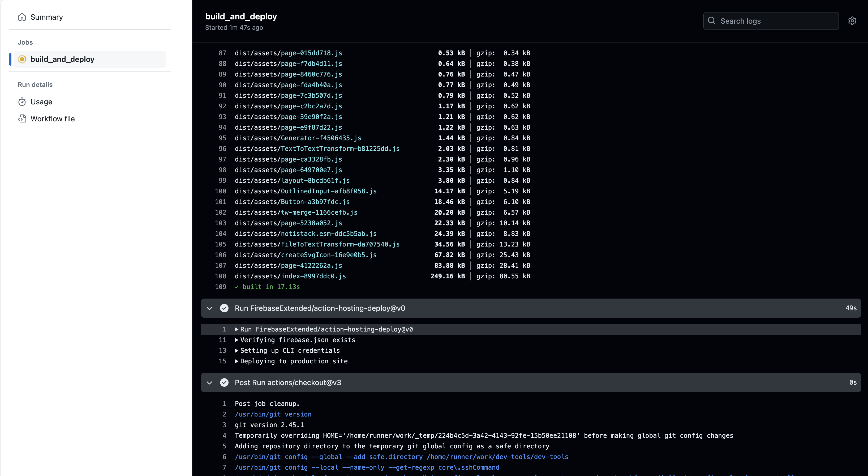Open the Usage run details link

pyautogui.click(x=41, y=102)
